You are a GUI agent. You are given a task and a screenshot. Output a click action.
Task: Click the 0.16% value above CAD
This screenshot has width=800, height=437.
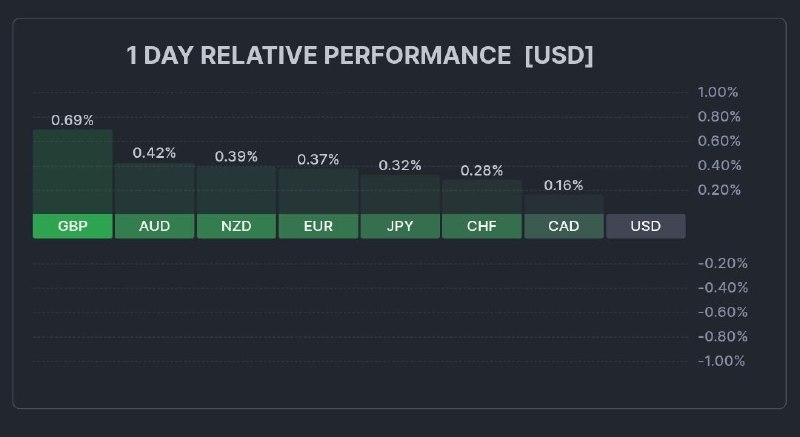pos(564,185)
